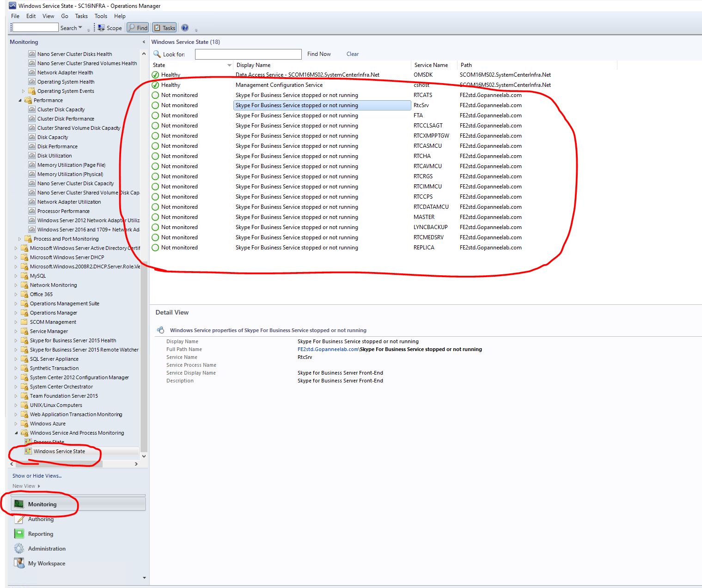Select Memory Utilization (Physical) view

[70, 174]
